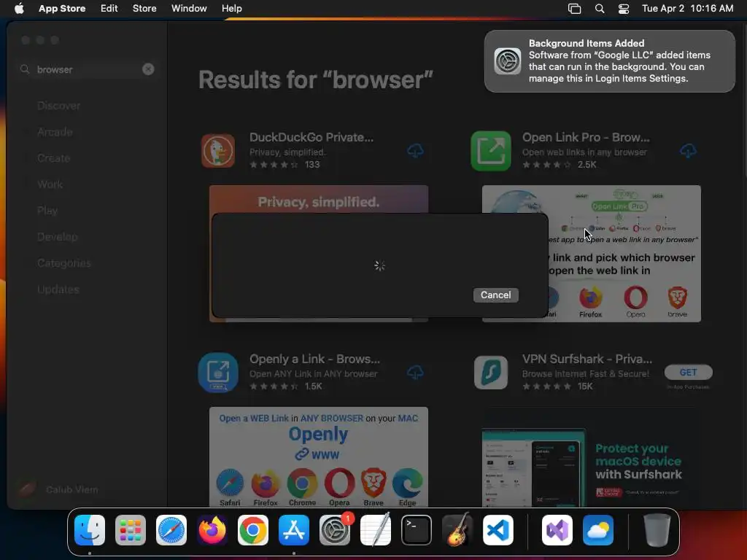Image resolution: width=747 pixels, height=560 pixels.
Task: Open Control Center in menu bar
Action: (x=624, y=9)
